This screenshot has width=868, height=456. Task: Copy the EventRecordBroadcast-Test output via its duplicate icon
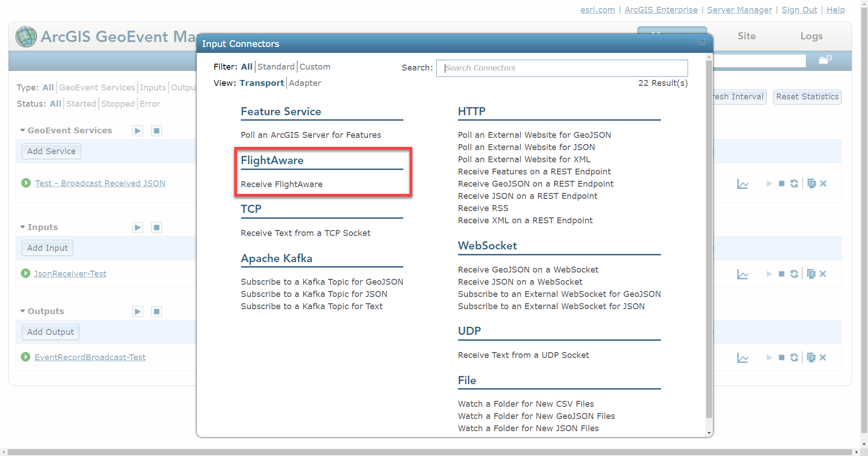[811, 357]
